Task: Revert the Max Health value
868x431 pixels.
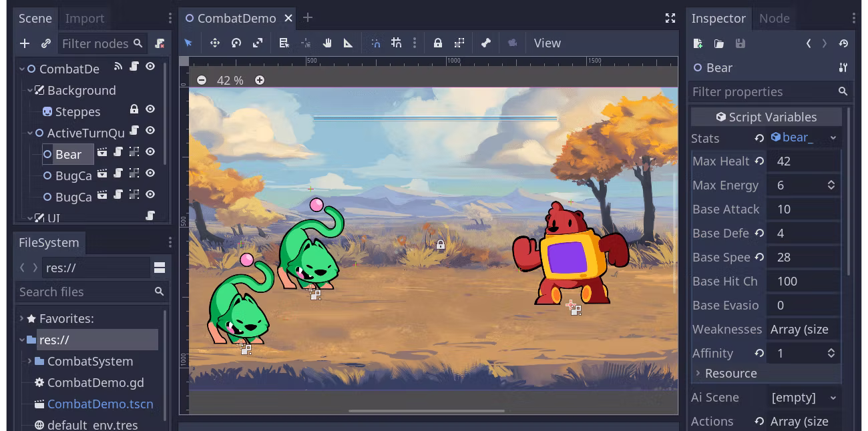Action: coord(759,161)
